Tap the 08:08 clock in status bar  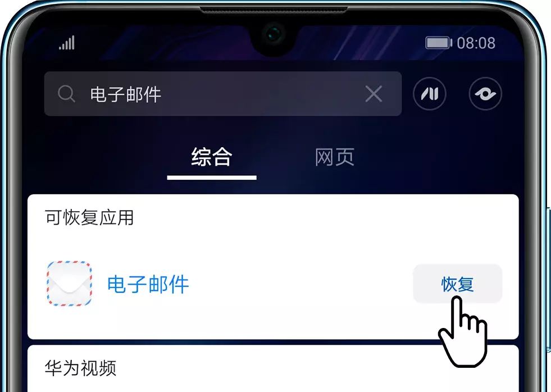(476, 43)
